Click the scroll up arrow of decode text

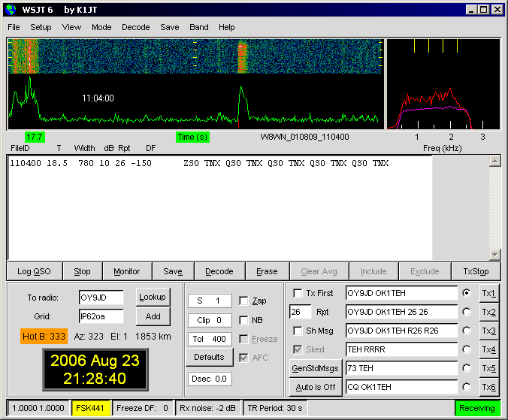click(494, 161)
